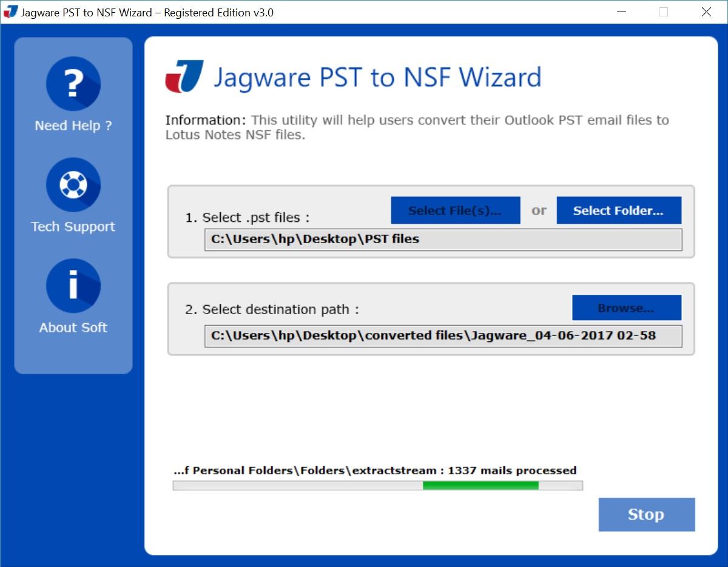Click the Jagware logo in the header
728x567 pixels.
tap(184, 77)
